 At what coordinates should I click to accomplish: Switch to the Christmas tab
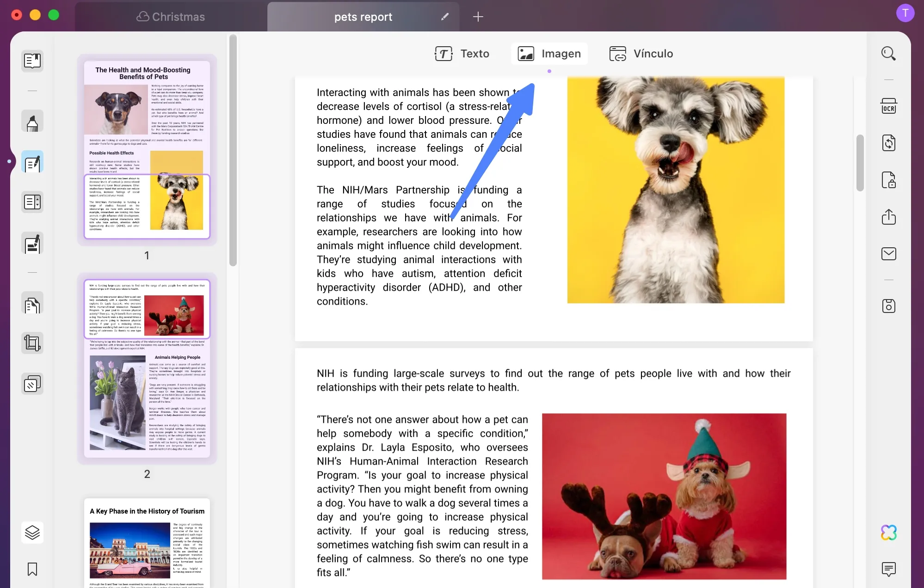(x=171, y=17)
